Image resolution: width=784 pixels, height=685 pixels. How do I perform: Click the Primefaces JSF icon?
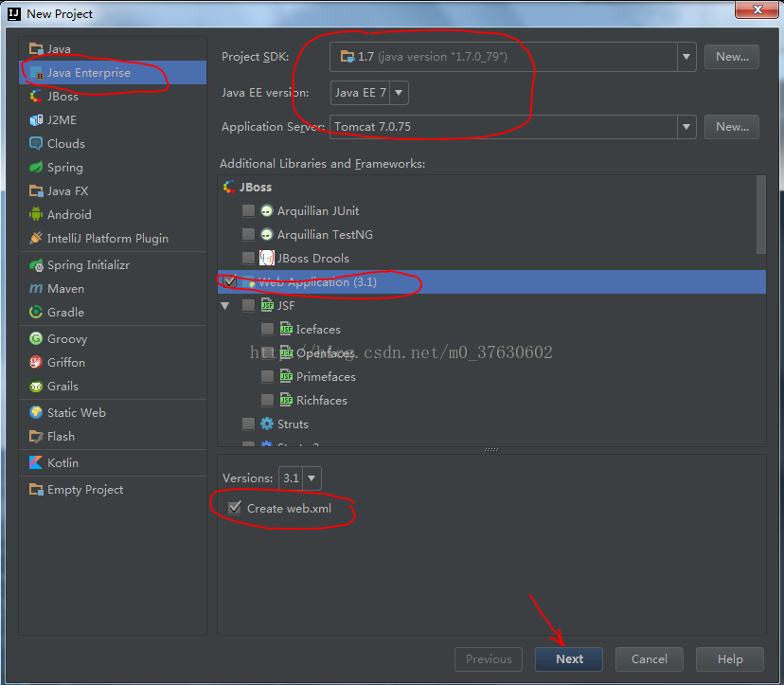[286, 376]
